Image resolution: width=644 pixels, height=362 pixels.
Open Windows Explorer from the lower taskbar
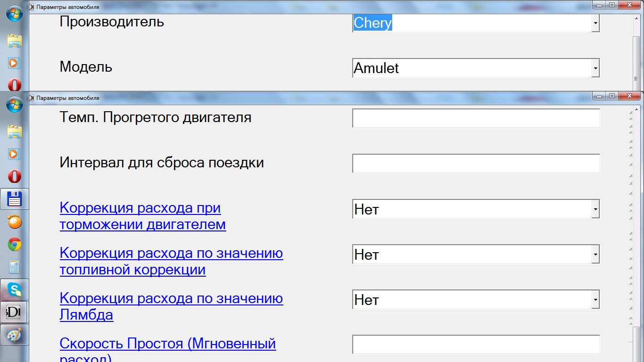point(14,132)
